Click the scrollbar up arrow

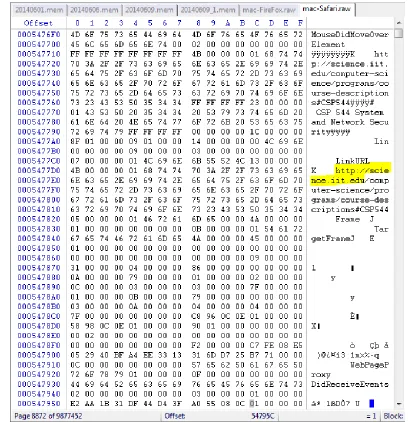tap(399, 23)
